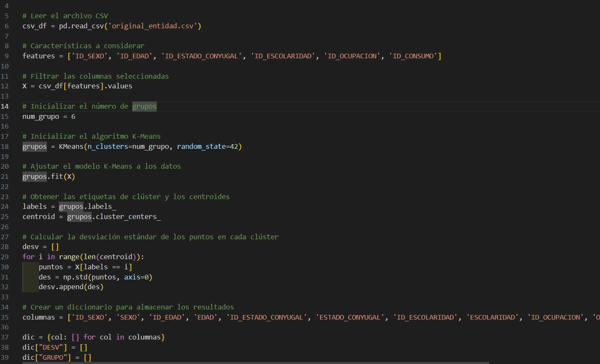600x364 pixels.
Task: Click desv.append(des) on line 32
Action: [x=71, y=287]
